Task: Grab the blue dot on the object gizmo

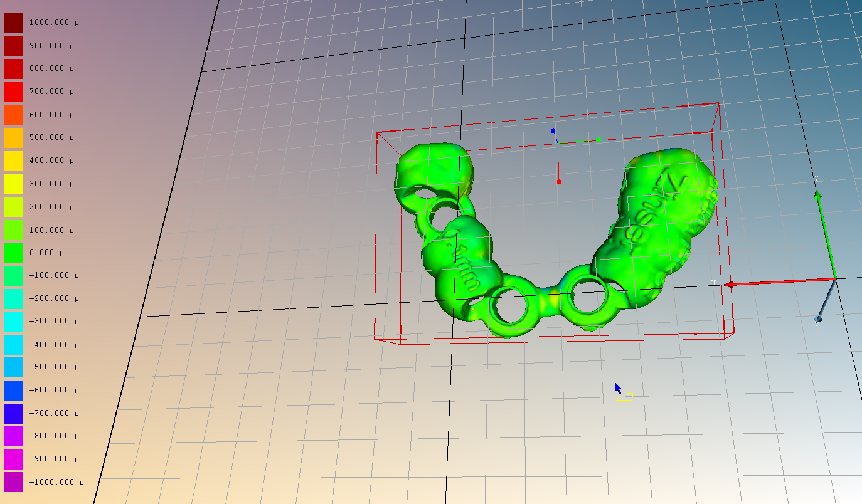Action: pyautogui.click(x=553, y=131)
